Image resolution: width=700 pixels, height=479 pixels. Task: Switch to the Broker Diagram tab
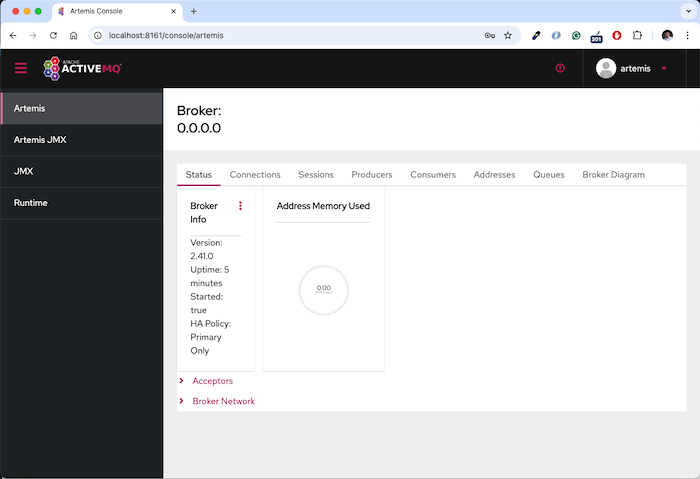(x=613, y=175)
